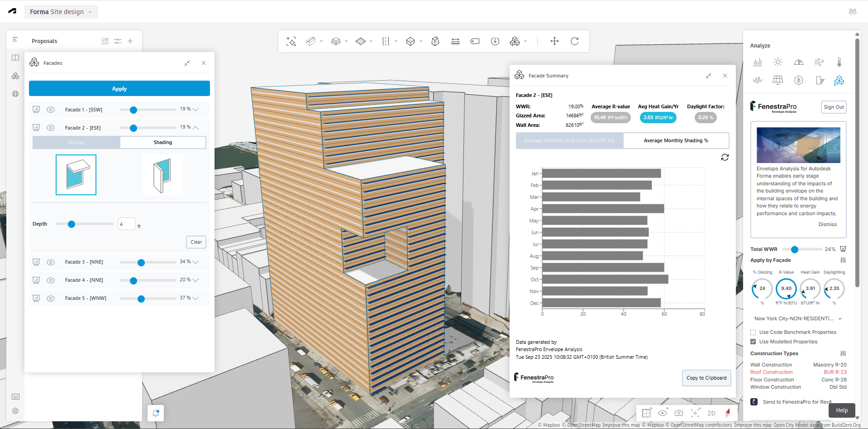Click the Depth value input field
868x429 pixels.
[126, 224]
